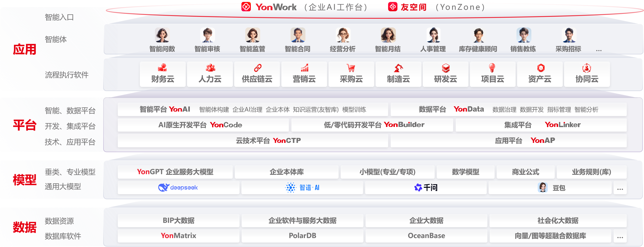Click the YonWork logo icon
The width and height of the screenshot is (644, 247).
click(x=246, y=7)
